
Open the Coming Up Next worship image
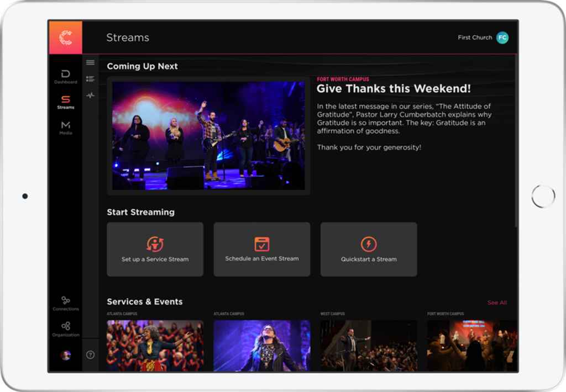pos(208,136)
